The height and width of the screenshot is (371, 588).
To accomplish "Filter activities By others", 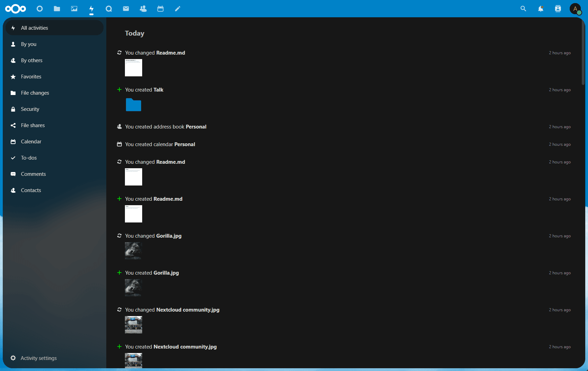I will pos(55,60).
